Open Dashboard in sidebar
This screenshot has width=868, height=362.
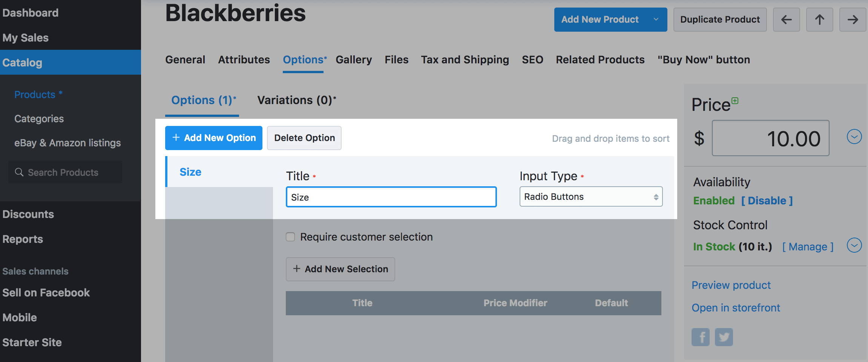(31, 13)
